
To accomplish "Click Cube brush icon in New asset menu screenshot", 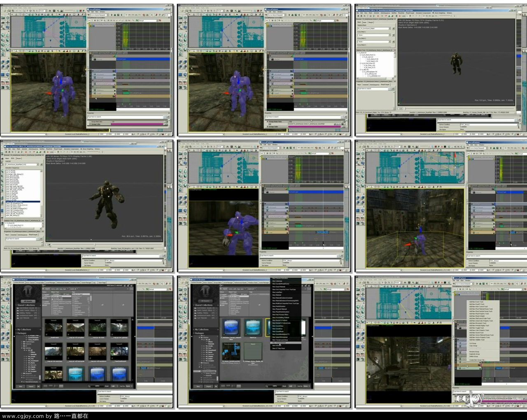I will pyautogui.click(x=180, y=307).
